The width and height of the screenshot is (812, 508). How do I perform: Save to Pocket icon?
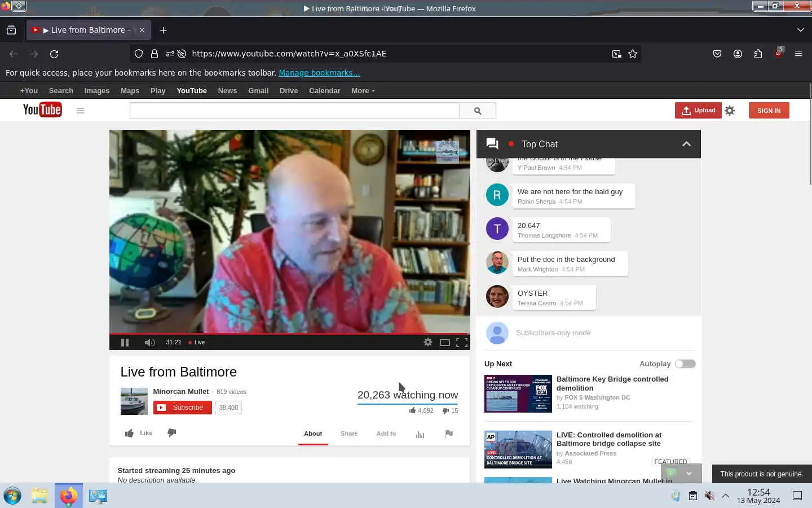coord(717,54)
